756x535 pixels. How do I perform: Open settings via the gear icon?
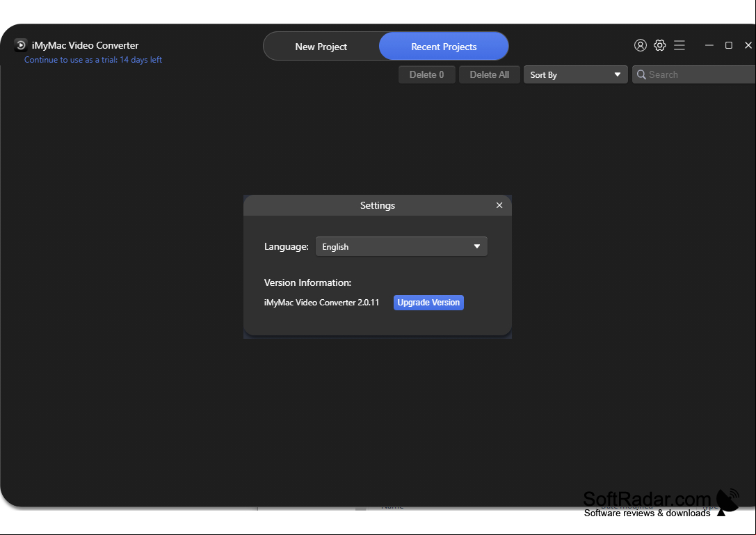[659, 45]
